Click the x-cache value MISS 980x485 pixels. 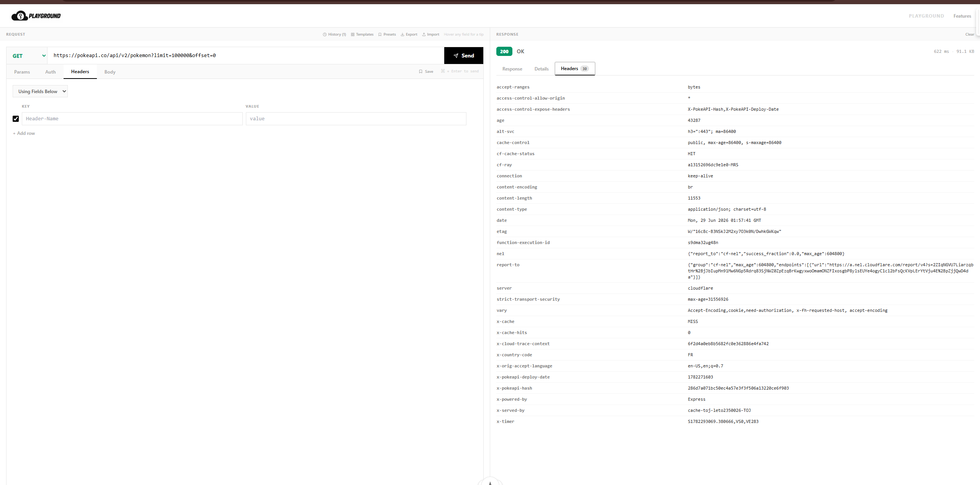coord(692,321)
